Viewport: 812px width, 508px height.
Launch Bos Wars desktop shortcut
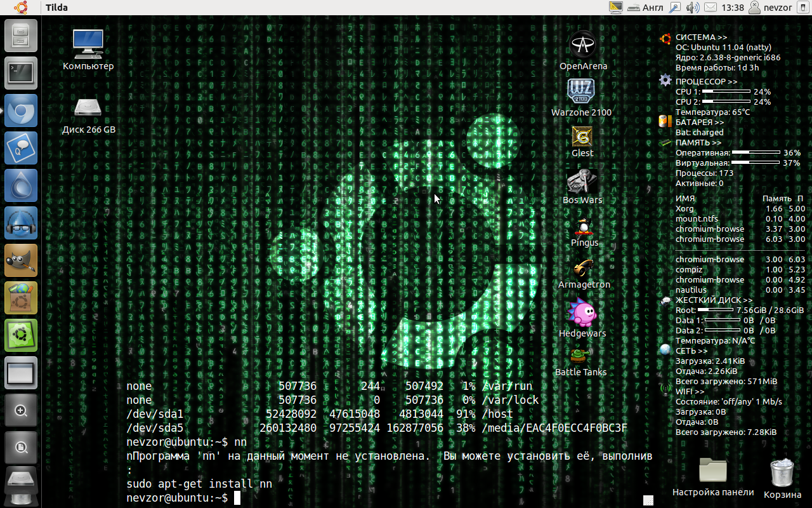(x=582, y=186)
